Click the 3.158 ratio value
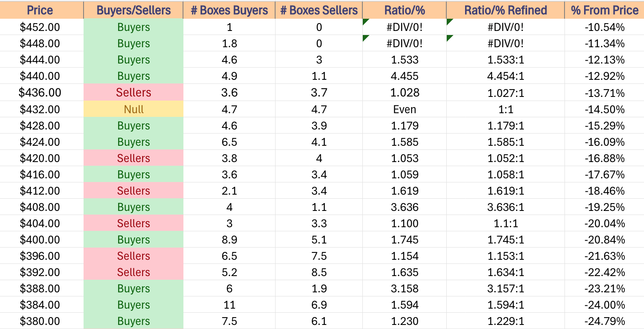This screenshot has height=329, width=644. (x=405, y=289)
